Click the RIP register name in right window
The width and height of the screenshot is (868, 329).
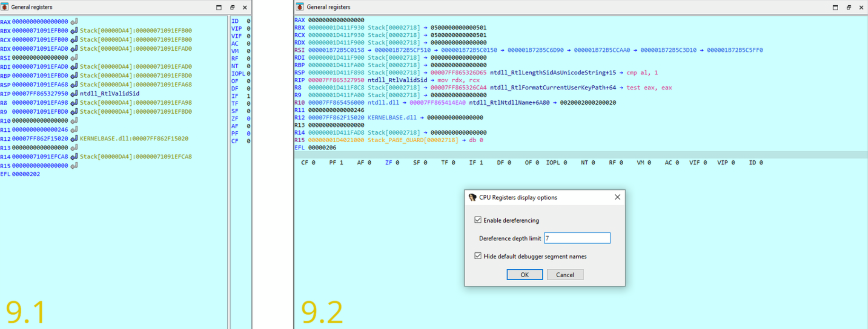299,81
